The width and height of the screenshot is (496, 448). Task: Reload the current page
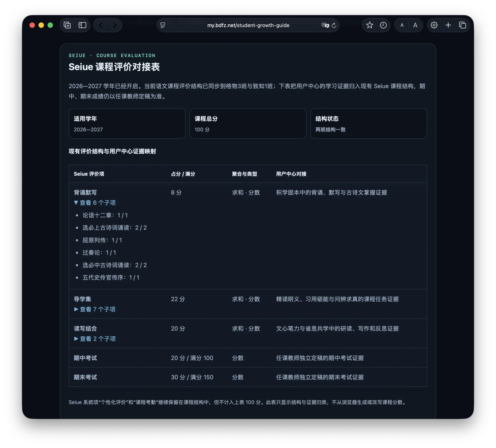(334, 25)
